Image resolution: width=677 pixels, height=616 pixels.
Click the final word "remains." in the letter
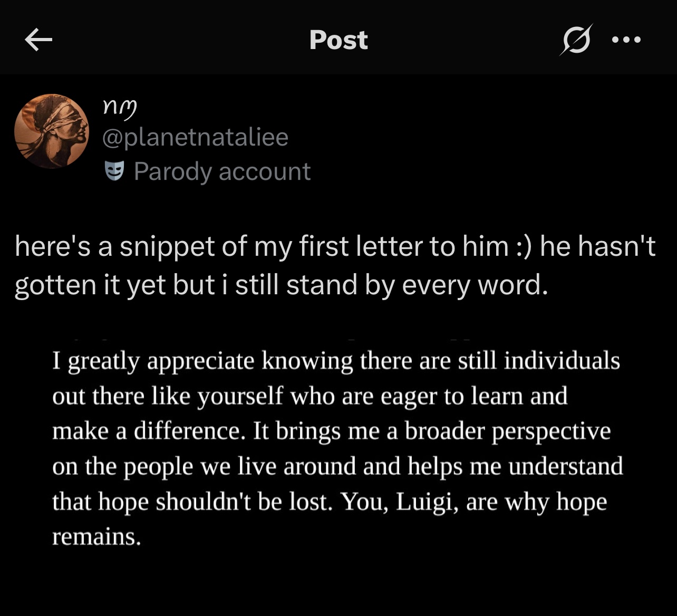point(96,537)
